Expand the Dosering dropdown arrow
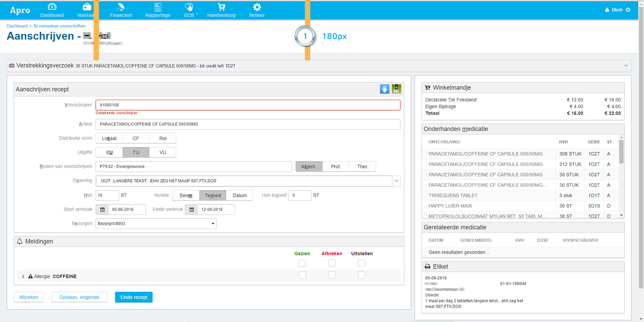The image size is (644, 322). [x=396, y=181]
